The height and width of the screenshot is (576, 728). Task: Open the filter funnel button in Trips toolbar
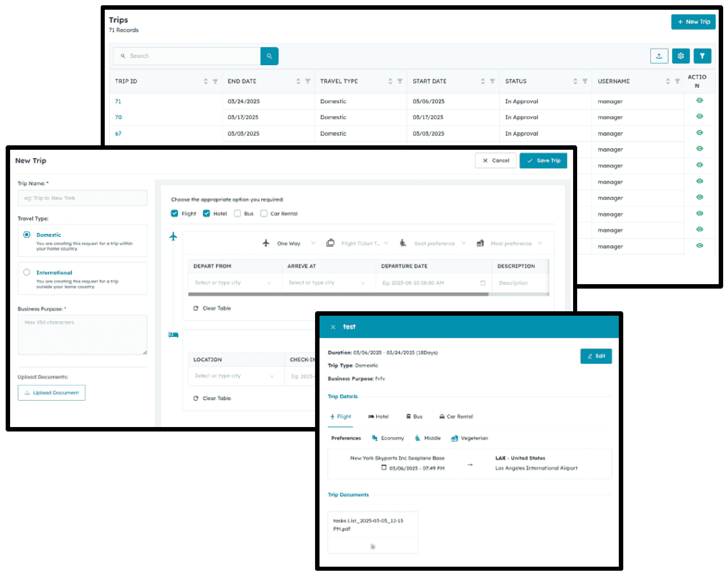tap(703, 56)
